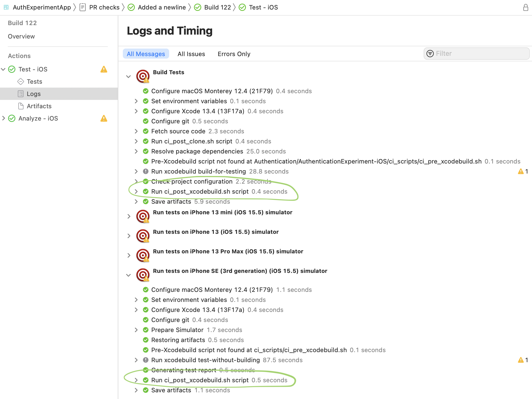Select 0.4-second Run ci_post_xcodebuild.sh script row
This screenshot has height=399, width=532.
[219, 191]
